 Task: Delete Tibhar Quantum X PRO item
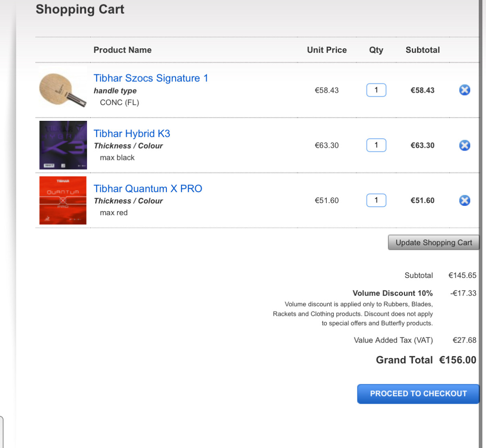(x=464, y=200)
